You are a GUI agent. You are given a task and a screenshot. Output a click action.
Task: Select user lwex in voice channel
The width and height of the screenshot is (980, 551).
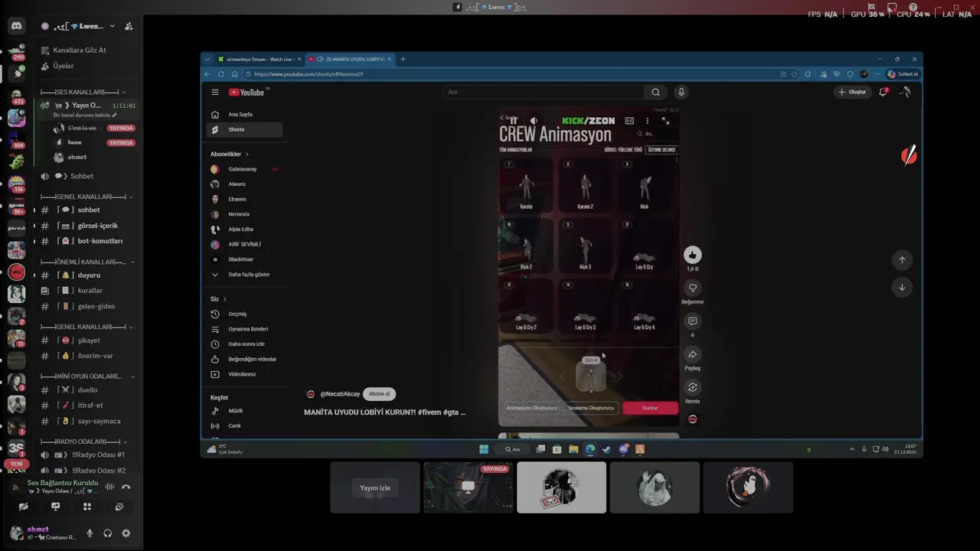94,142
